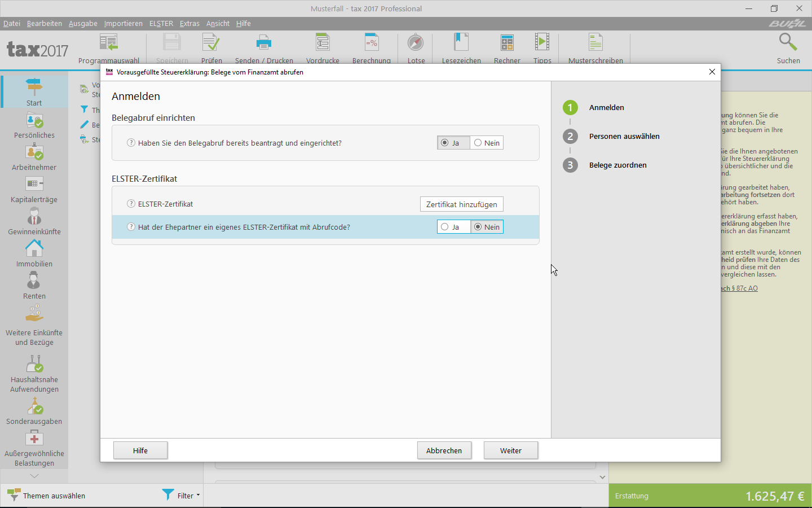Screen dimensions: 812x508
Task: Open the Immobilien house icon
Action: 34,248
